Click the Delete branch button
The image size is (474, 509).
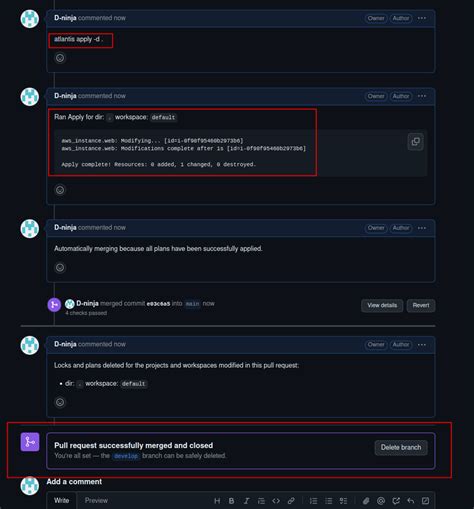click(x=401, y=447)
